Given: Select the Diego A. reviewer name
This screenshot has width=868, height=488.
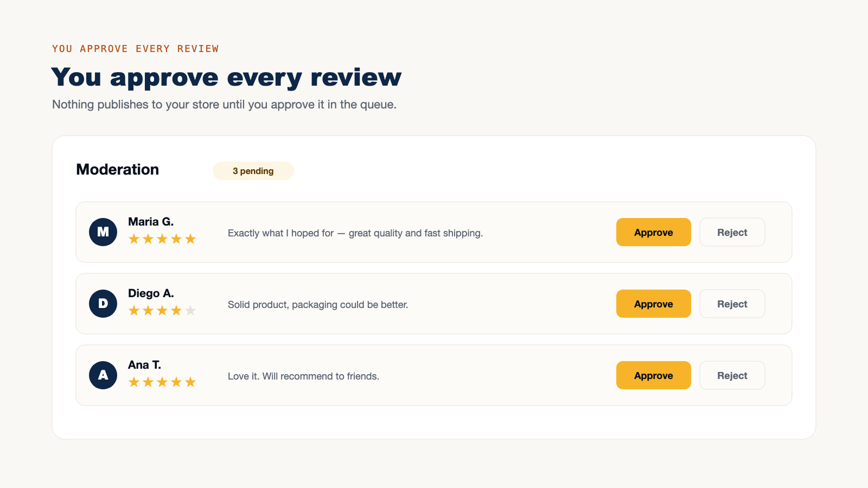Looking at the screenshot, I should click(x=151, y=293).
